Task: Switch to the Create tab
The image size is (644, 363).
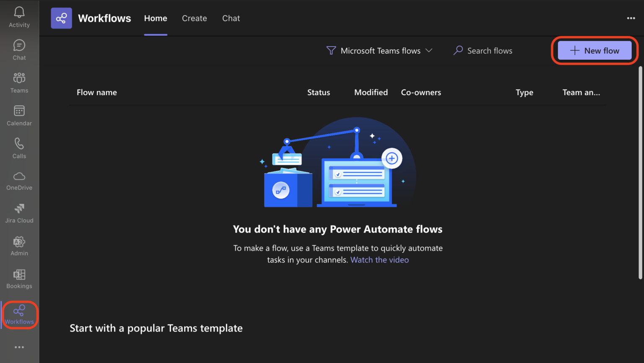Action: point(194,18)
